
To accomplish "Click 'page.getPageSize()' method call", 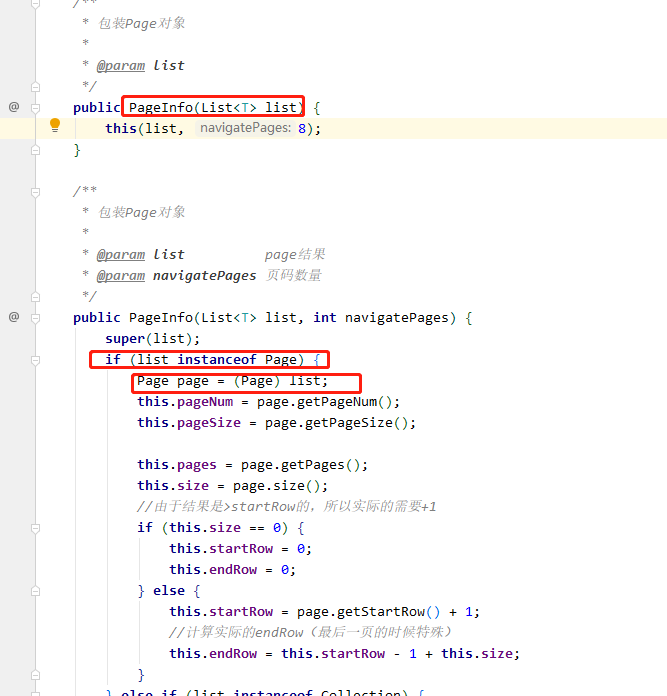I will point(336,423).
